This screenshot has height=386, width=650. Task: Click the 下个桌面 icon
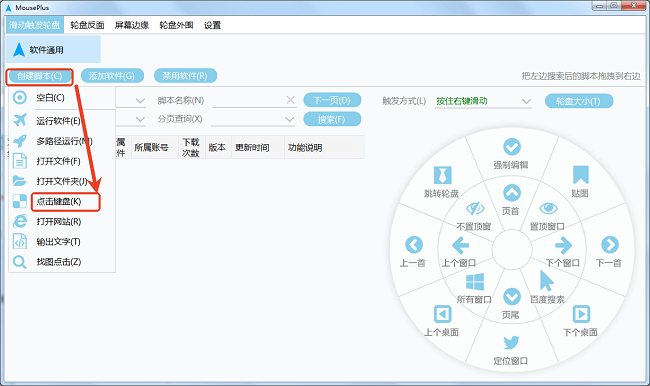click(581, 314)
